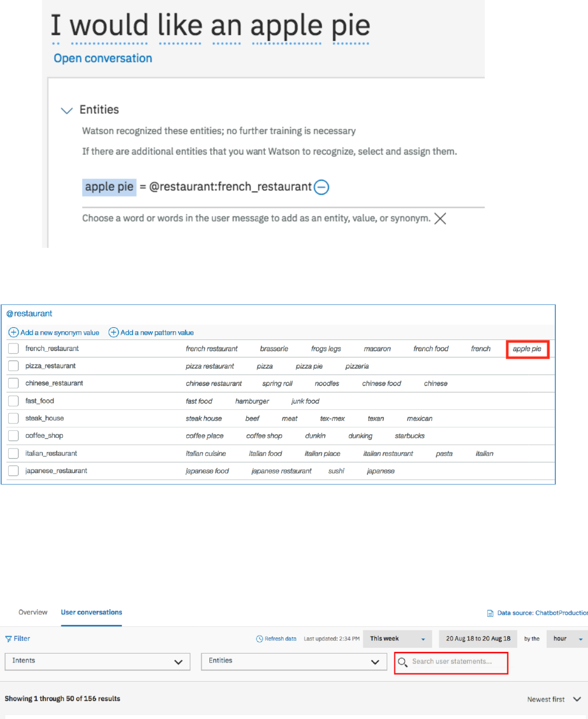Select the 'pasta' synonym

click(444, 454)
